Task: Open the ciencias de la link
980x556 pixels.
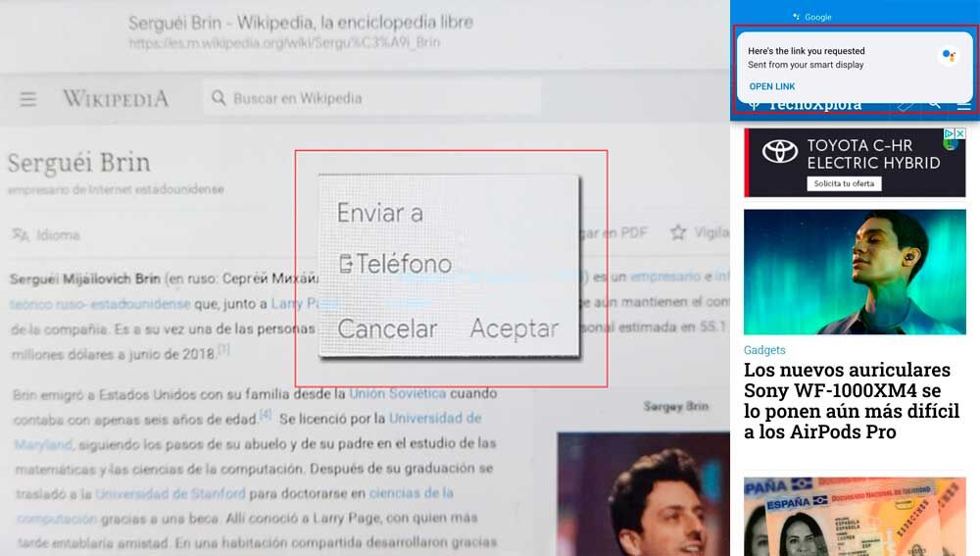Action: point(412,493)
